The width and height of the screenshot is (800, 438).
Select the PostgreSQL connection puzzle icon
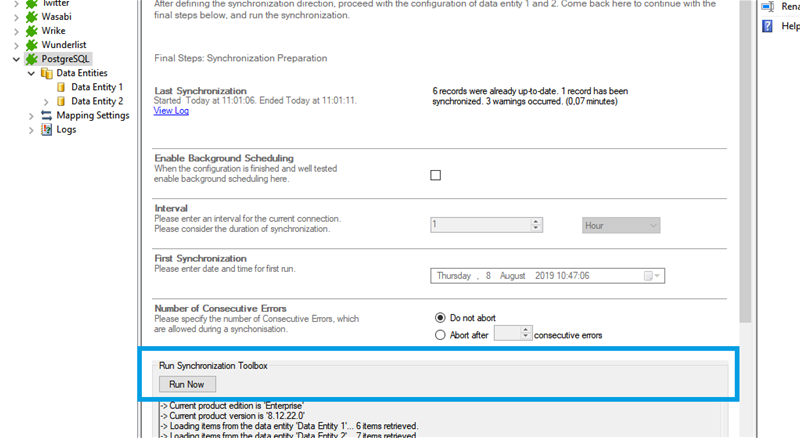coord(31,59)
